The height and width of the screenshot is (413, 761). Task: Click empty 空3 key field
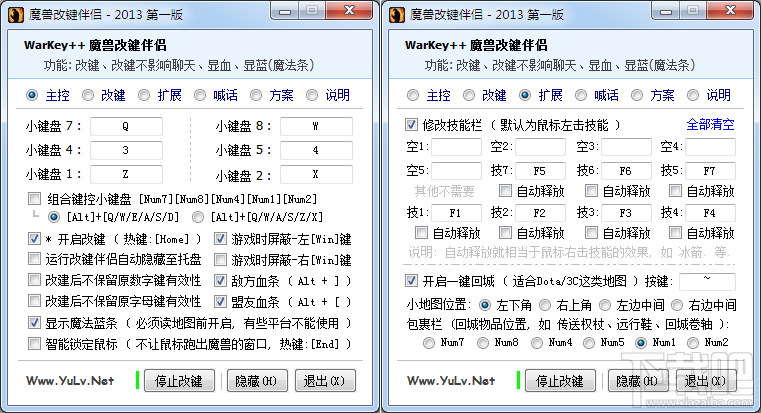click(x=627, y=147)
